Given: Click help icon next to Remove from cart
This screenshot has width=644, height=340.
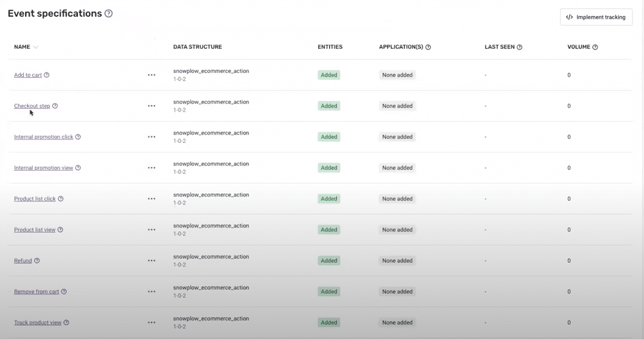Looking at the screenshot, I should pos(64,292).
